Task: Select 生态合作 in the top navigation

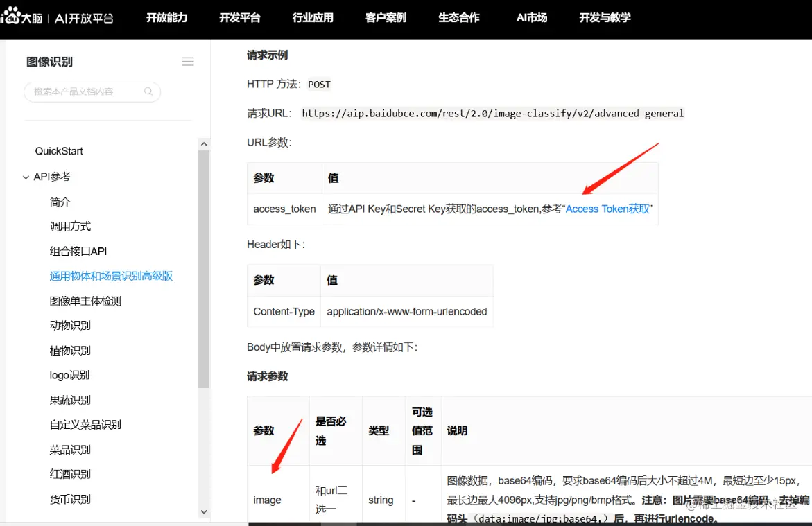Action: click(x=458, y=19)
